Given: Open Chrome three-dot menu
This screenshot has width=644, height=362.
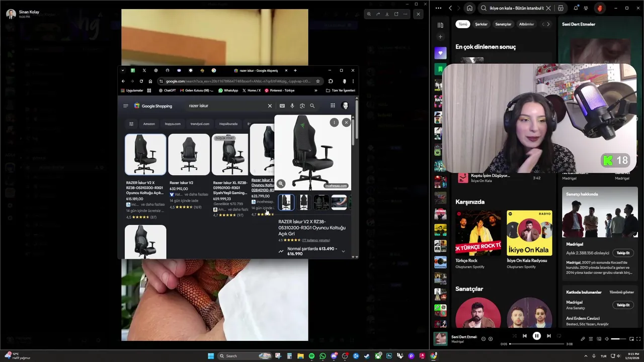Looking at the screenshot, I should coord(353,81).
